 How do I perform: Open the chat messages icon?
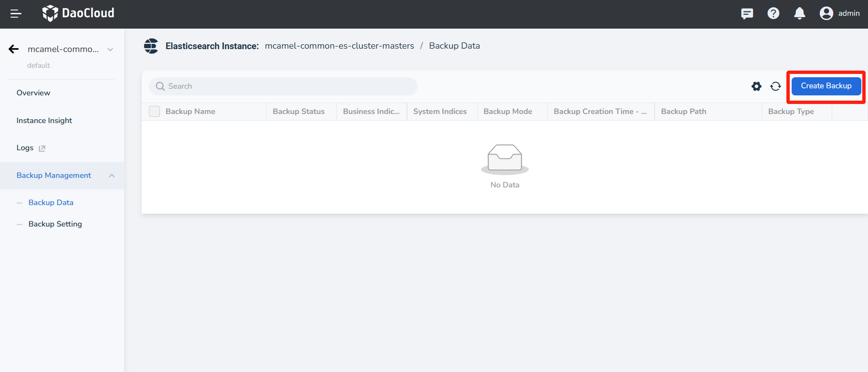pos(747,13)
